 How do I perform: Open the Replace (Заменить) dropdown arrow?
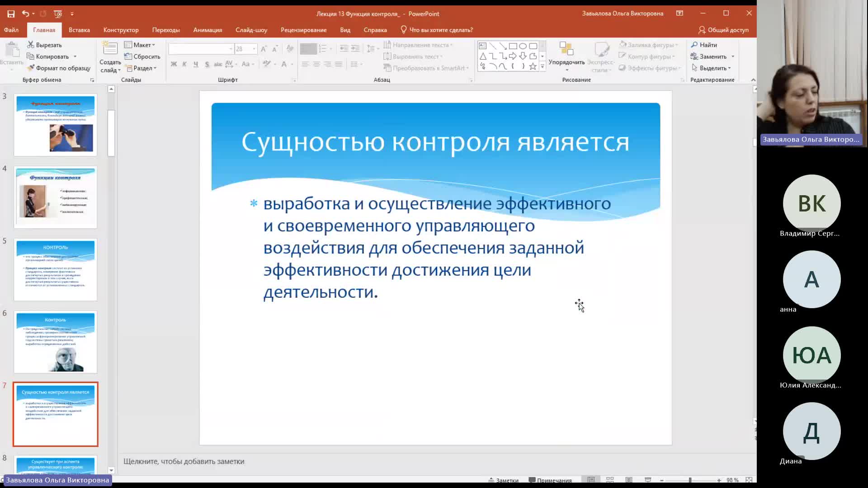pyautogui.click(x=733, y=56)
